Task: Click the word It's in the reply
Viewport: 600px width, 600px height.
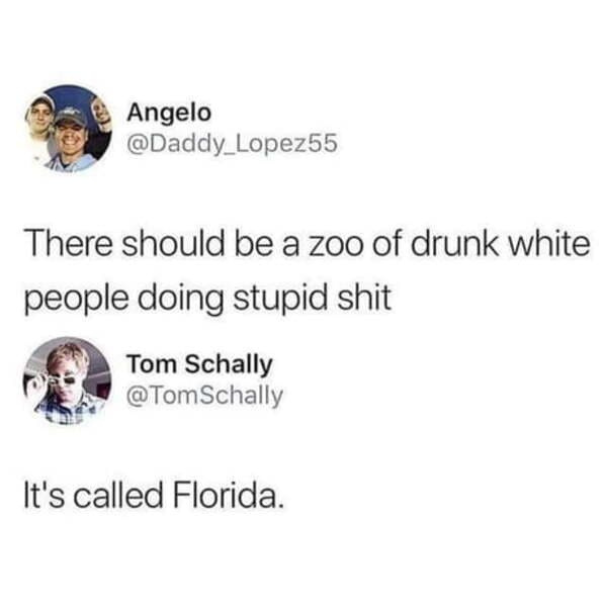Action: [x=44, y=495]
